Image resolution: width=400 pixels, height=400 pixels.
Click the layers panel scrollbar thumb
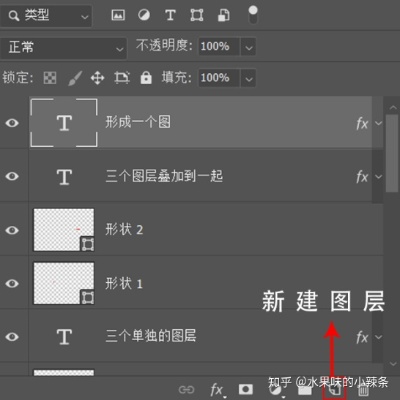click(392, 153)
